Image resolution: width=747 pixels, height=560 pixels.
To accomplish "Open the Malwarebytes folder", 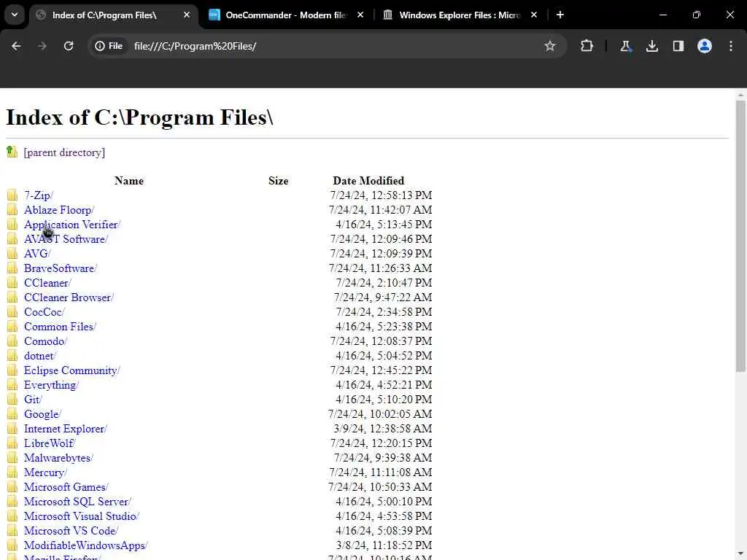I will tap(58, 458).
